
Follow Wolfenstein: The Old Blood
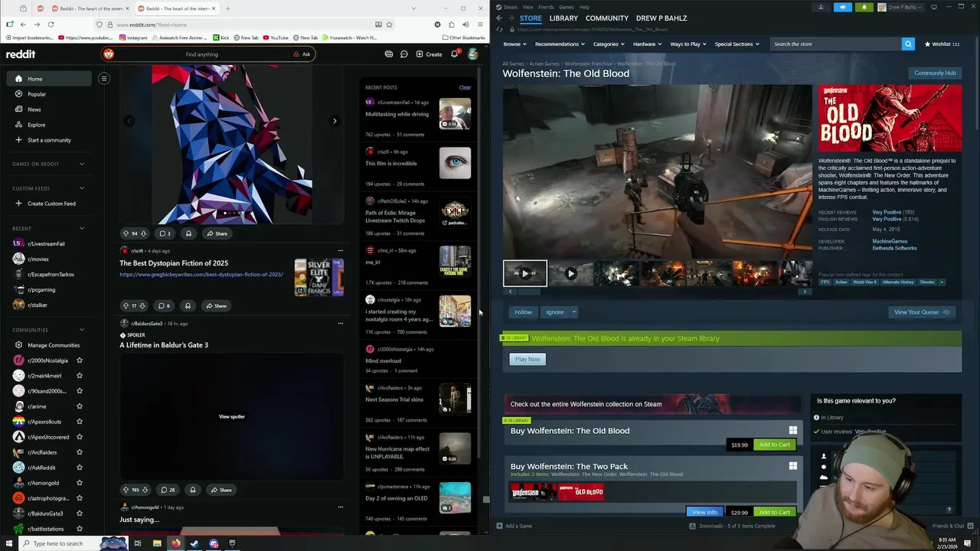point(523,312)
